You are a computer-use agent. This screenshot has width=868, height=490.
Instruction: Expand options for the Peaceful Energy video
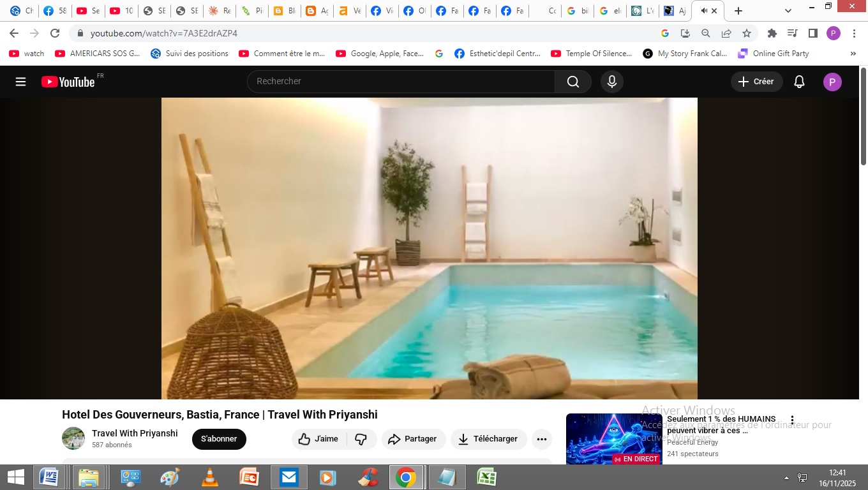pos(792,420)
